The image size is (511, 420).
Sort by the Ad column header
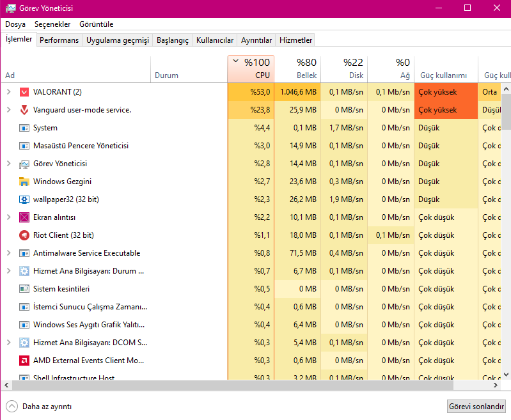click(75, 69)
